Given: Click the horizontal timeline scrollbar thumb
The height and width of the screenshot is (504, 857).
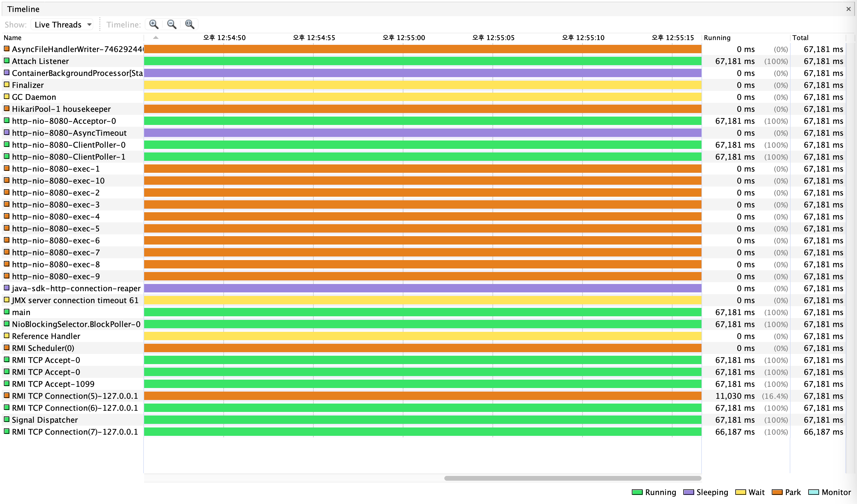Looking at the screenshot, I should [x=572, y=478].
